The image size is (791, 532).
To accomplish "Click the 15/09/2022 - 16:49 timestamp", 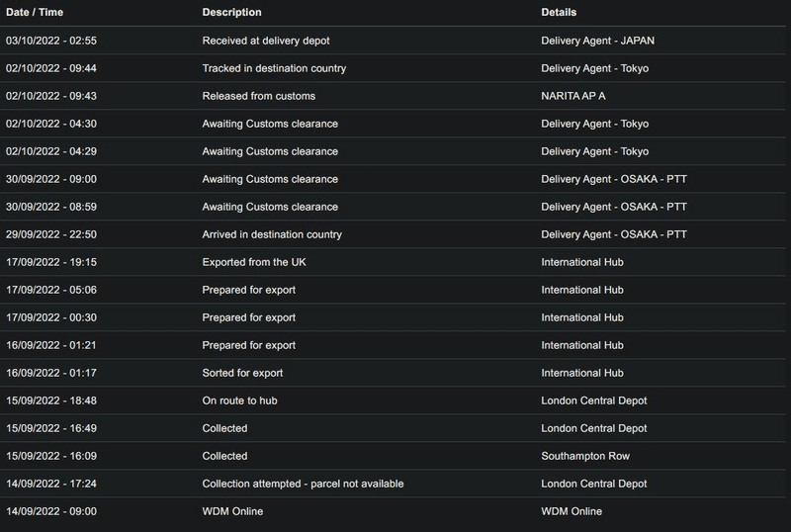I will pos(51,428).
